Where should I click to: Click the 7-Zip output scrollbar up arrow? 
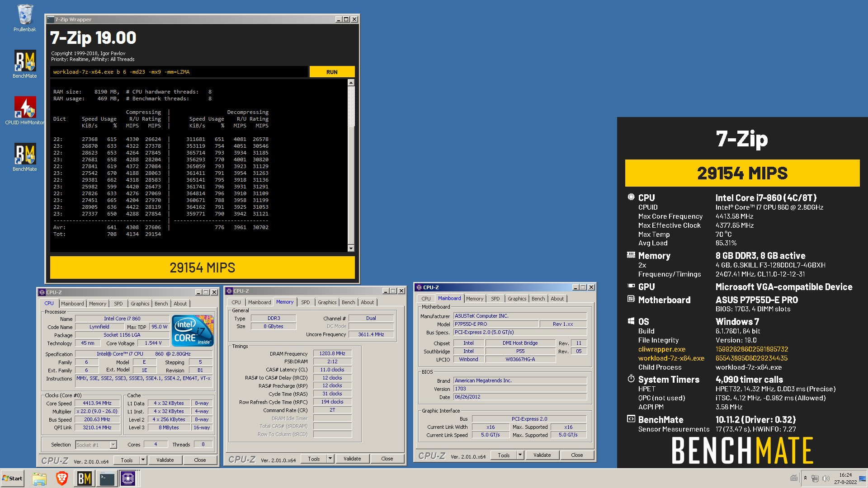[351, 83]
